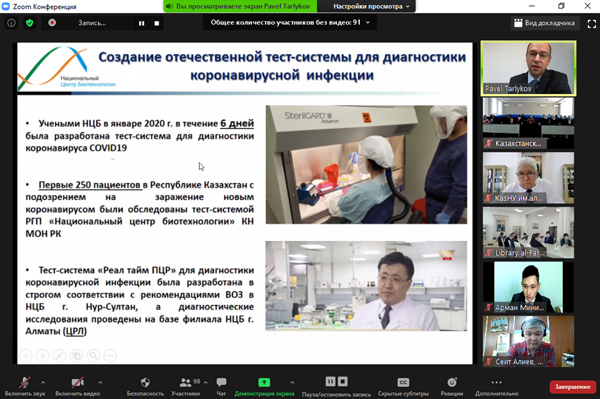Click the muted mic icon on Сеит Алиев tile
Screen dimensions: 600x399
489,362
